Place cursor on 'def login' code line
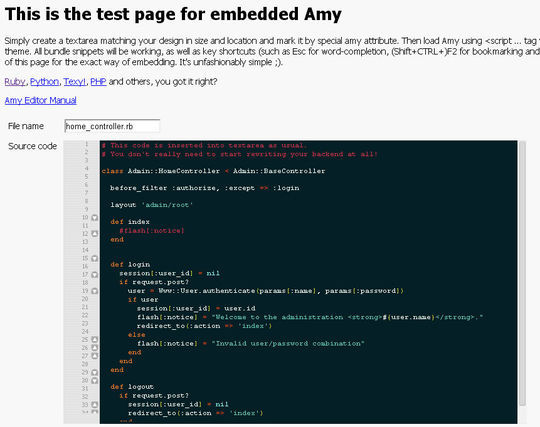This screenshot has height=427, width=540. click(x=130, y=264)
